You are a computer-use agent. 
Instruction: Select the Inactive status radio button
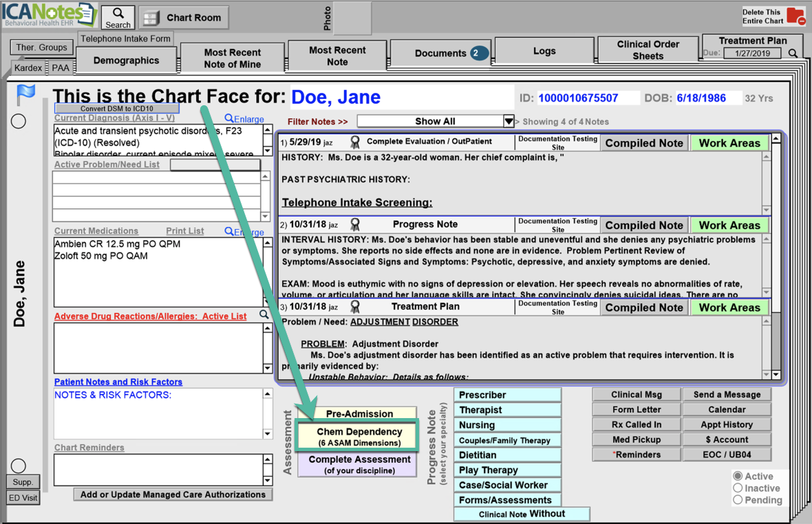738,488
